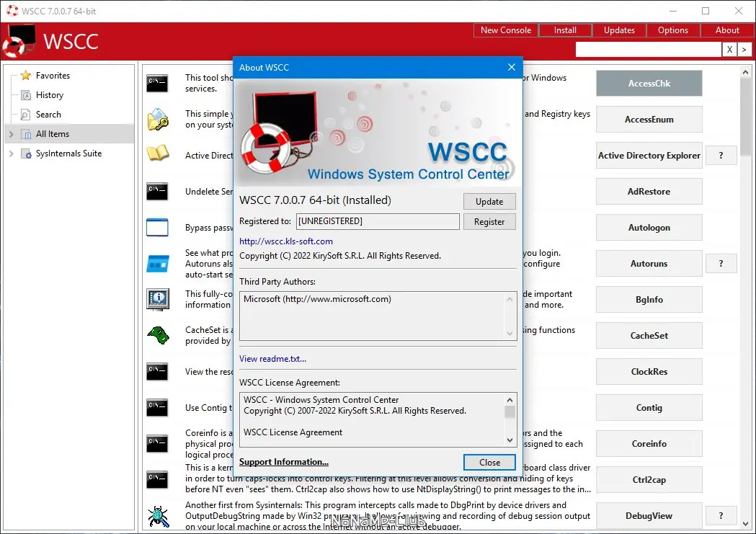Click main list scrollbar up arrow

click(x=745, y=72)
